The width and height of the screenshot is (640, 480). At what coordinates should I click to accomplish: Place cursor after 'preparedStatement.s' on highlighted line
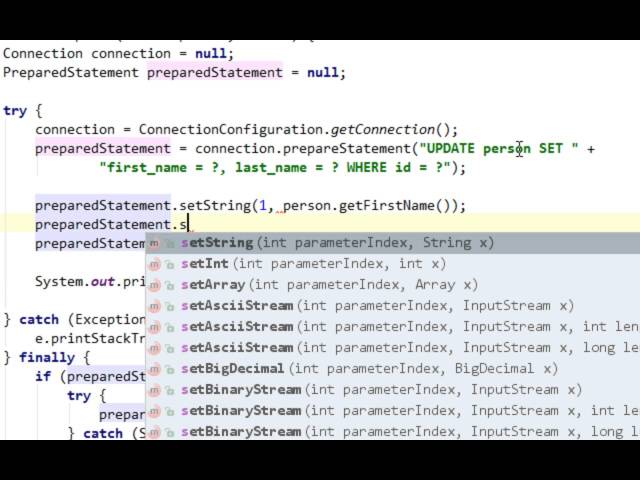188,224
